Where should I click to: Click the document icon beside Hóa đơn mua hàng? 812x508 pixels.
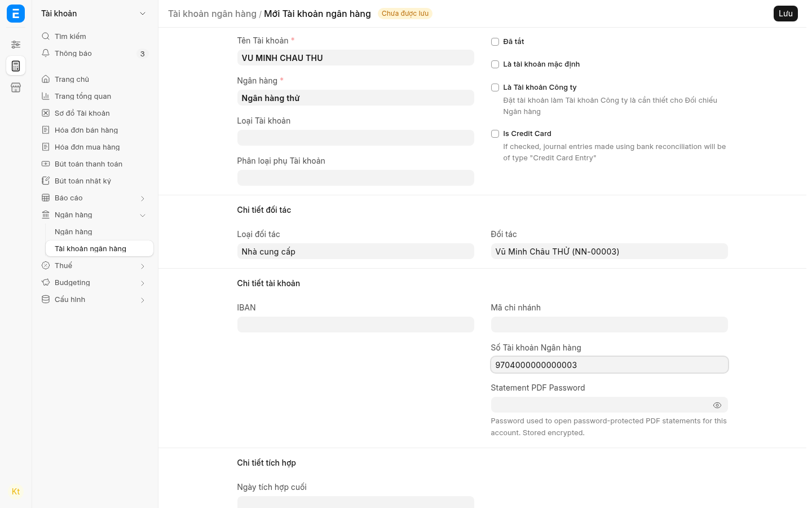click(46, 147)
